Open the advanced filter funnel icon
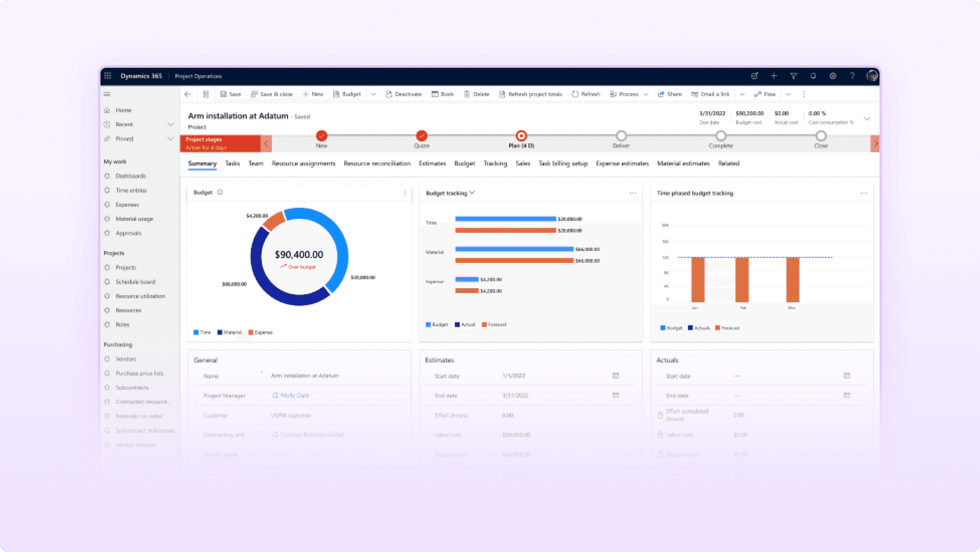 pos(793,76)
